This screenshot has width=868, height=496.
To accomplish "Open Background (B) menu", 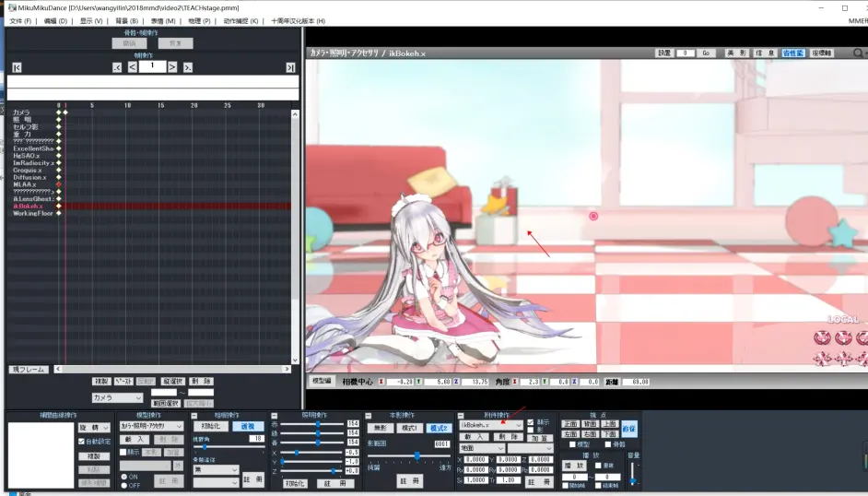I will [127, 21].
